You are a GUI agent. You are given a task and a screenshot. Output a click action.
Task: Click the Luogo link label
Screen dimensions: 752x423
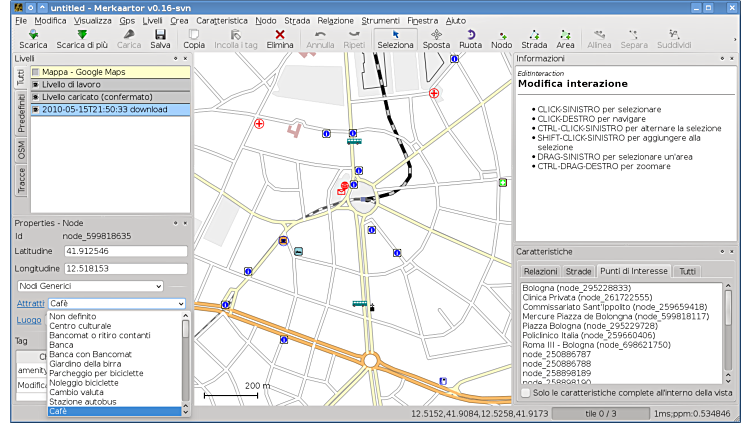29,320
